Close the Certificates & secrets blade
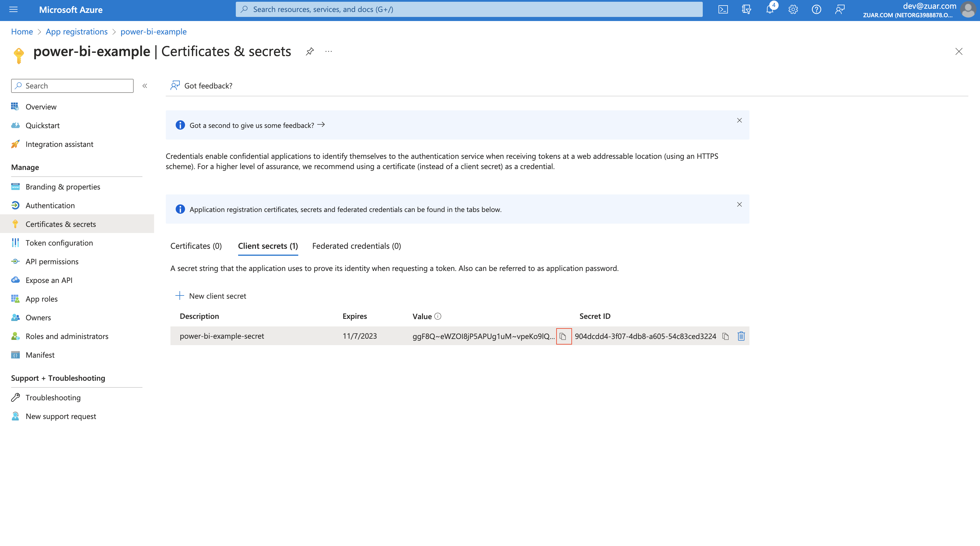 coord(959,51)
